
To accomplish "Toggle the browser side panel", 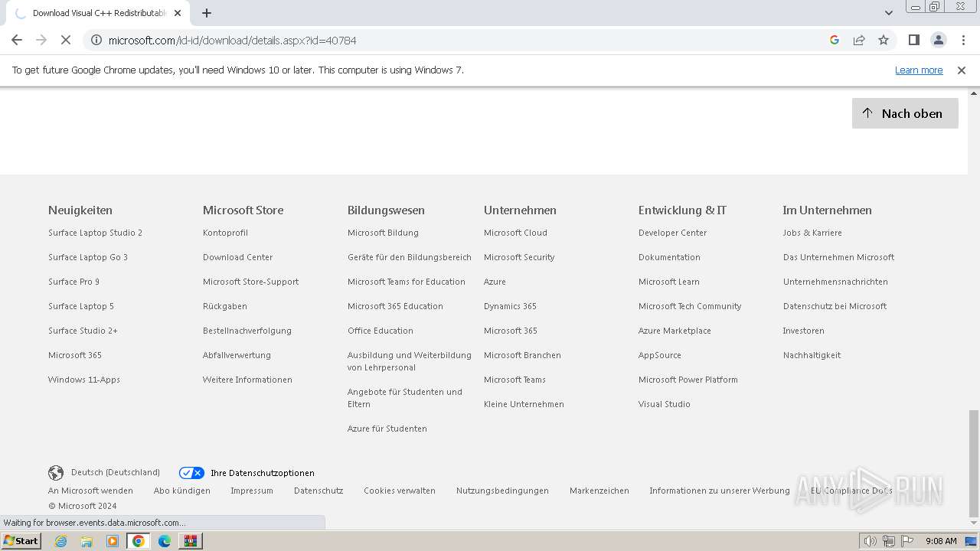I will click(x=913, y=40).
